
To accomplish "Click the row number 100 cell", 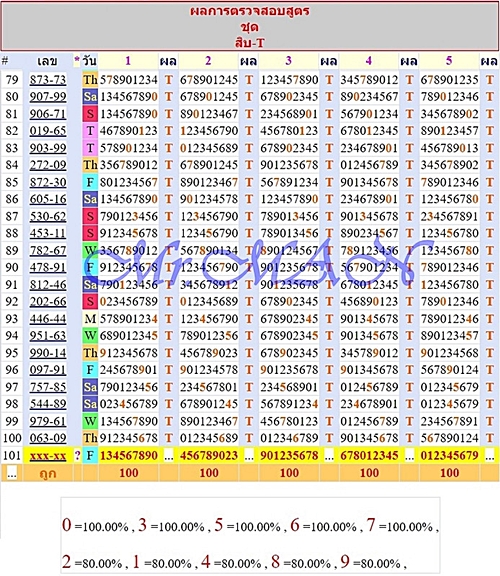I will [12, 438].
